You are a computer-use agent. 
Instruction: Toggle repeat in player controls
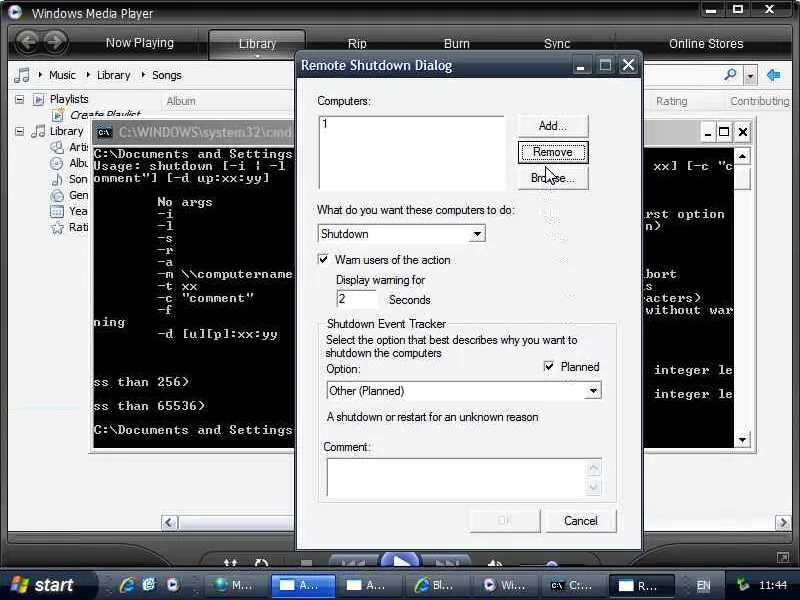pos(262,562)
